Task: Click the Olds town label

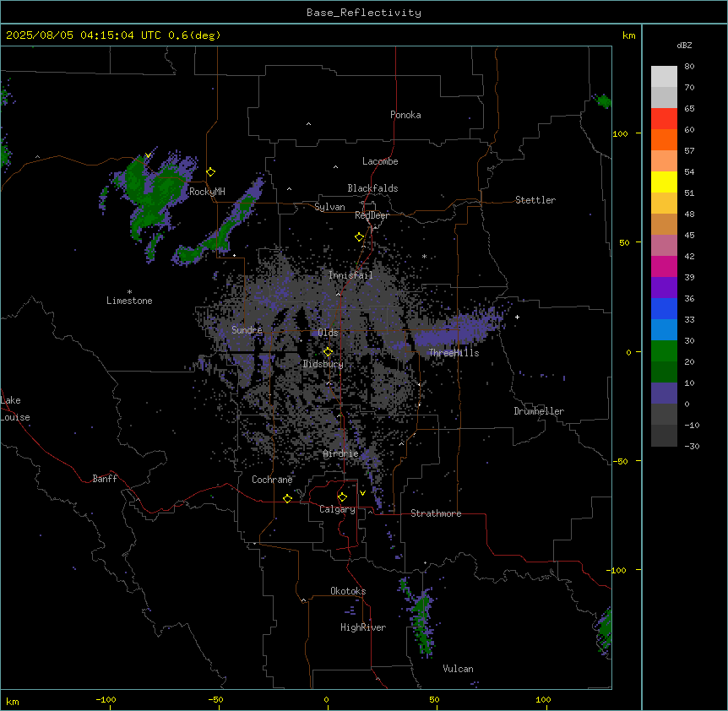Action: 328,333
